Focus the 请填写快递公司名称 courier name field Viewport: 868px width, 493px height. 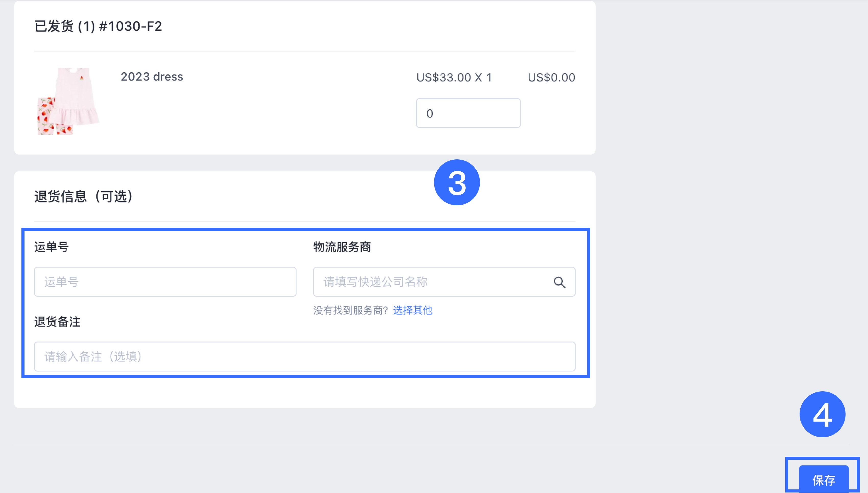(x=444, y=282)
